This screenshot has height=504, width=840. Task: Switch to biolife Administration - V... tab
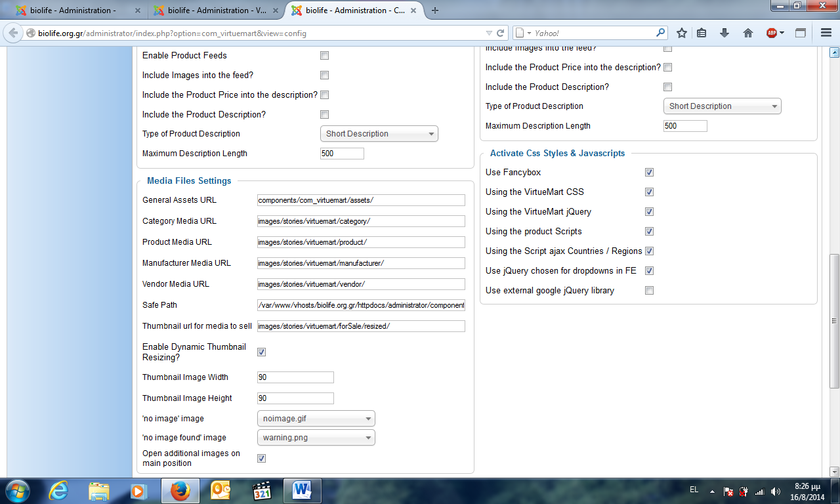[x=217, y=10]
